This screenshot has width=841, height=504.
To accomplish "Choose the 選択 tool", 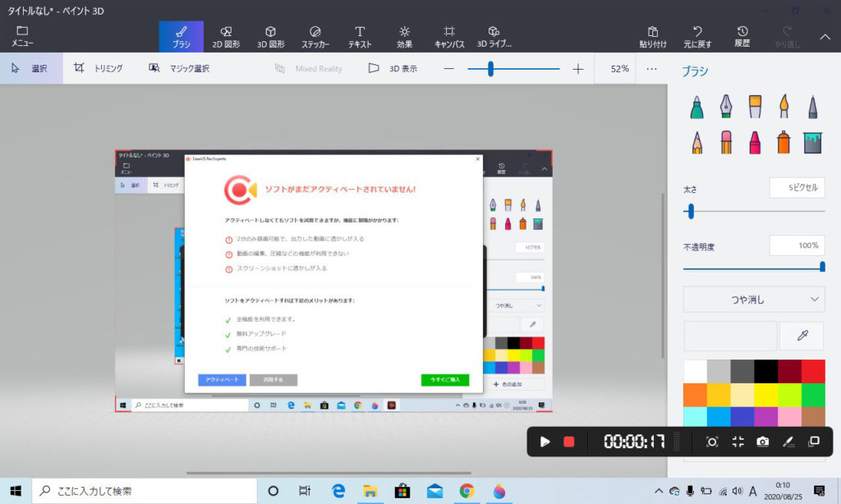I will 31,68.
